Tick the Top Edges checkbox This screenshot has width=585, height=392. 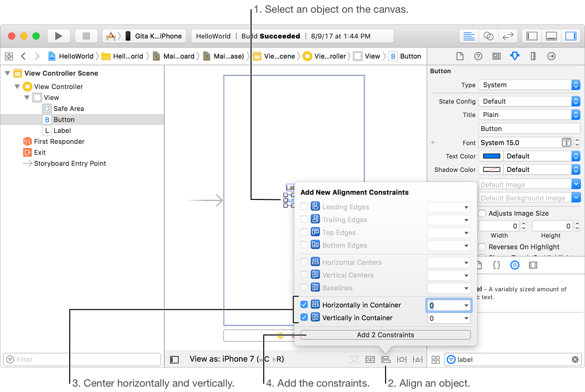pyautogui.click(x=304, y=232)
